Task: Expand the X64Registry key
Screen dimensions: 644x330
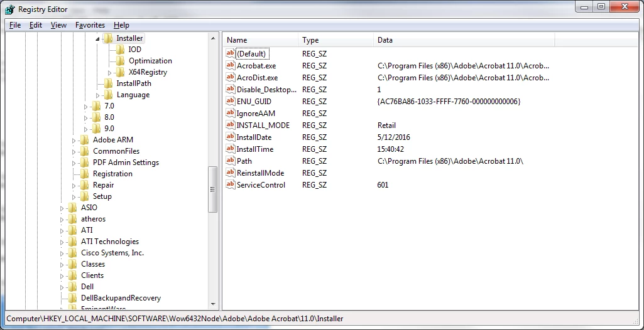Action: tap(109, 73)
